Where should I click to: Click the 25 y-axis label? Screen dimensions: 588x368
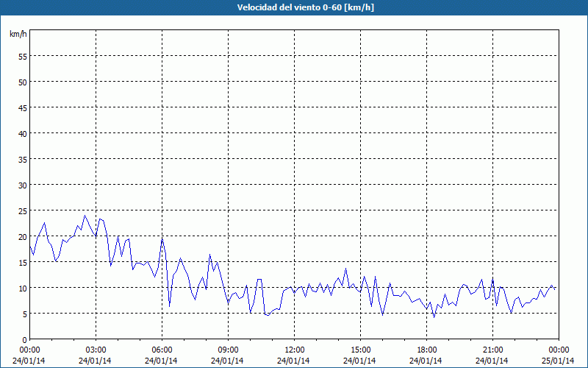point(23,210)
